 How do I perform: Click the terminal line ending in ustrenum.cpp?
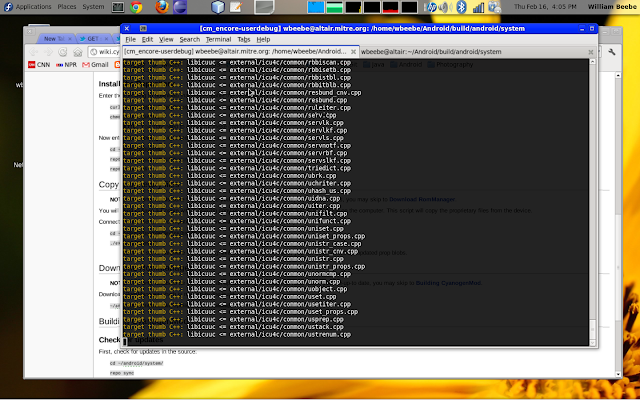point(237,335)
